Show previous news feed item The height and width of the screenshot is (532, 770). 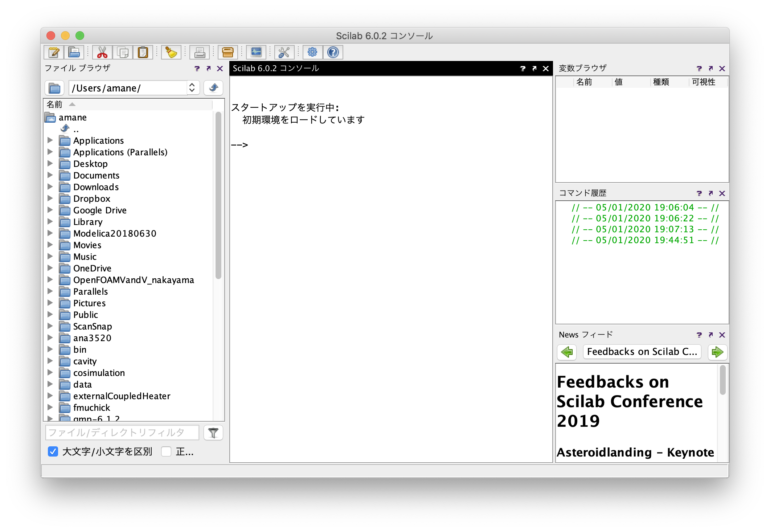point(567,352)
